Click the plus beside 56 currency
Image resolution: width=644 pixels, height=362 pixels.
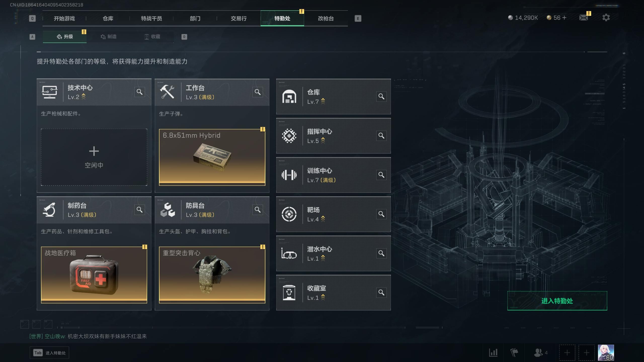point(564,18)
